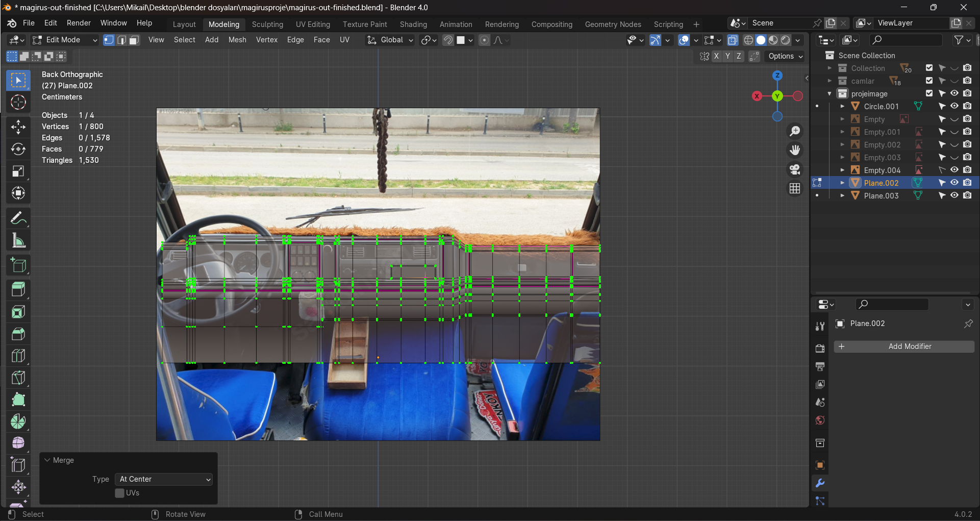Select the Rotate tool in the toolbar
980x521 pixels.
point(18,149)
